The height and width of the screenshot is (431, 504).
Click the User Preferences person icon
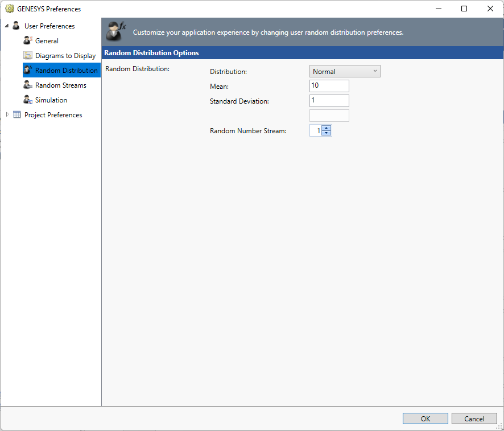point(16,26)
